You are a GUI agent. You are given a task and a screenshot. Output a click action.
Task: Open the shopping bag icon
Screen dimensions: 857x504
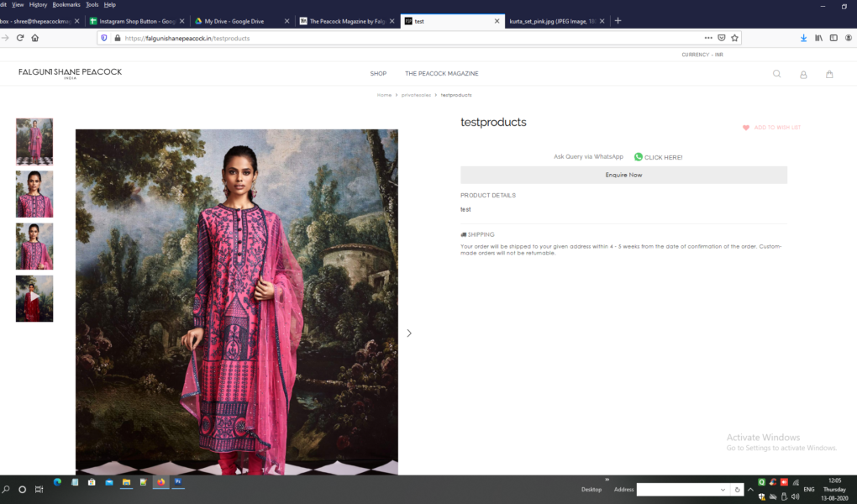pos(829,74)
